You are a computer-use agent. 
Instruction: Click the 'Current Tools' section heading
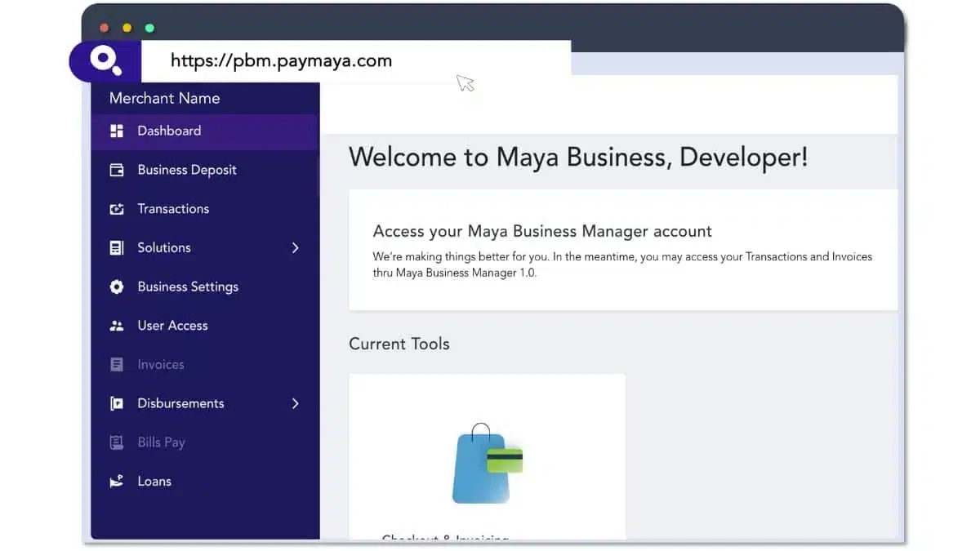tap(399, 344)
